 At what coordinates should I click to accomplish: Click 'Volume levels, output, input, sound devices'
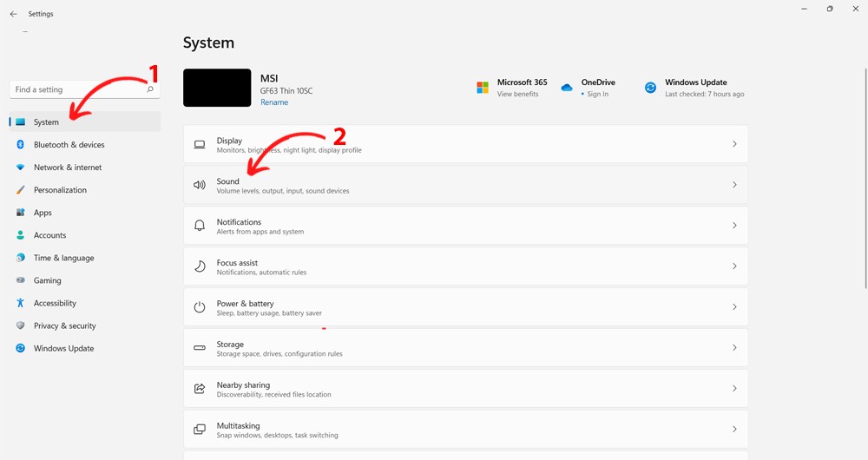283,191
